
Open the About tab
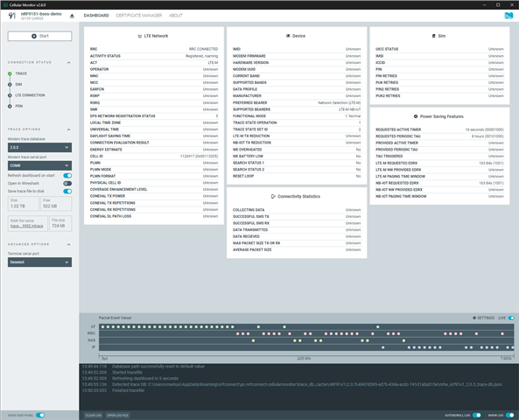click(x=176, y=16)
